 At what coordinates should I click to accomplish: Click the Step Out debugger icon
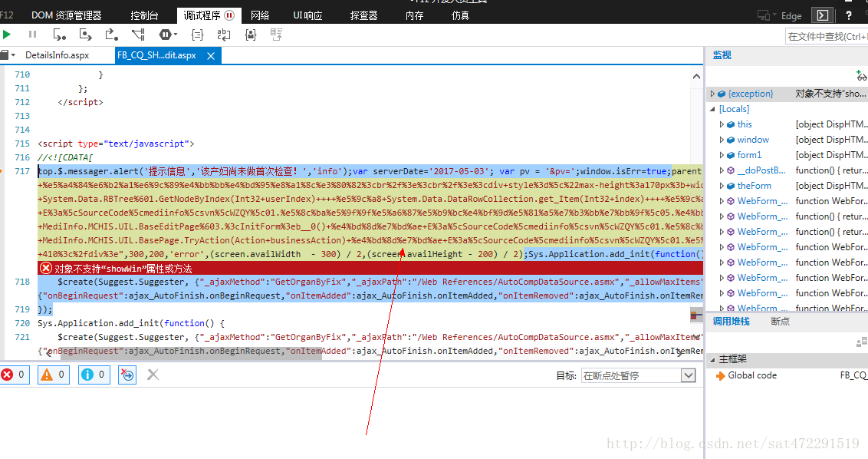pos(112,35)
